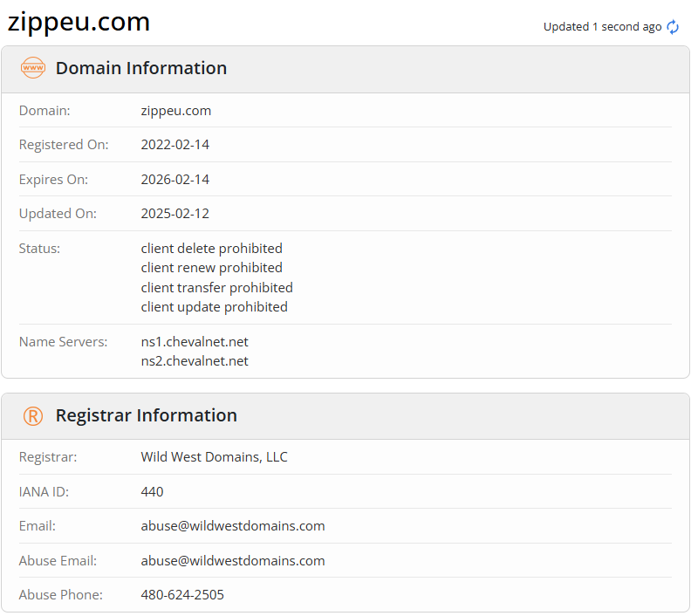The height and width of the screenshot is (616, 698).
Task: Click the client transfer prohibited status
Action: point(216,287)
